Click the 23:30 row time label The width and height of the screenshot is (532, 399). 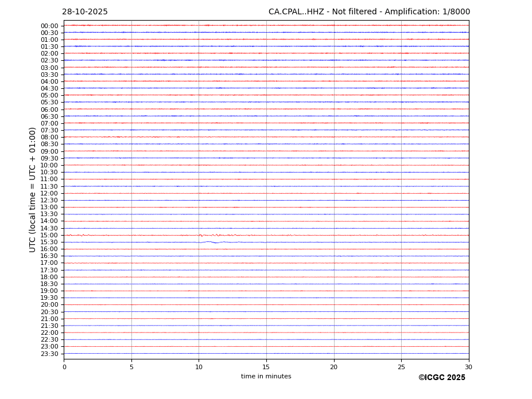pos(49,354)
